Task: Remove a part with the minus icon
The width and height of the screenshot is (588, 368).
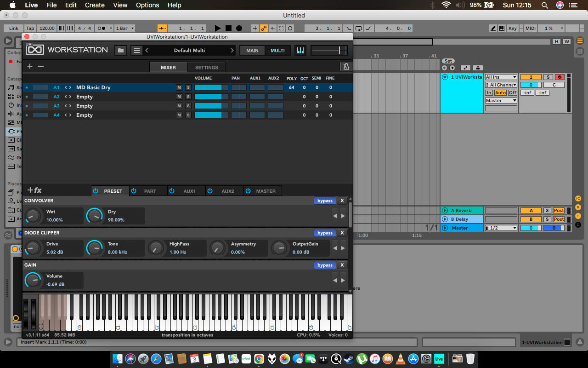Action: (41, 66)
